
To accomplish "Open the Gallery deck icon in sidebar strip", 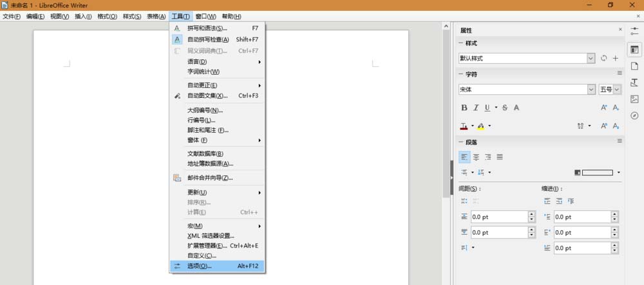I will [634, 99].
